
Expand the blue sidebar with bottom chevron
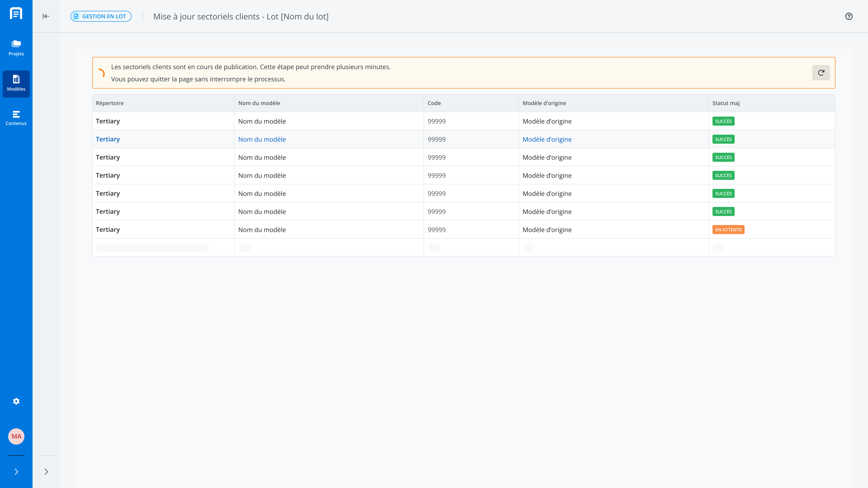click(16, 472)
